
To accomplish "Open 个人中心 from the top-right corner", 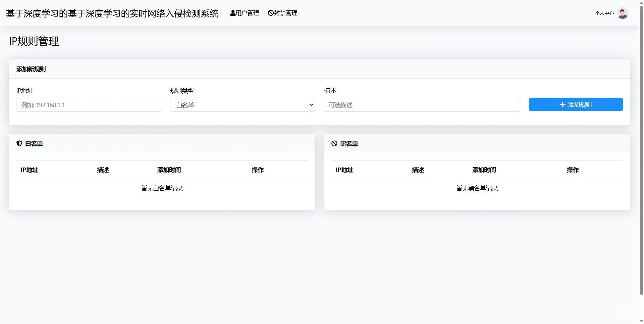I will [604, 13].
